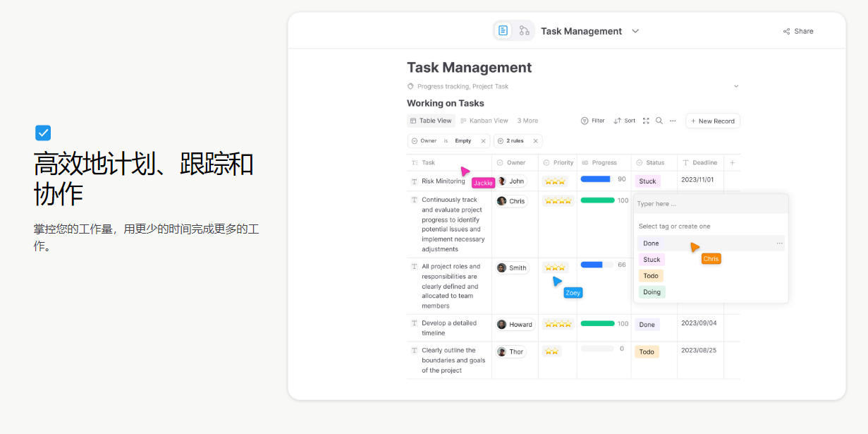Show the "3 More" views
This screenshot has height=434, width=868.
click(527, 121)
